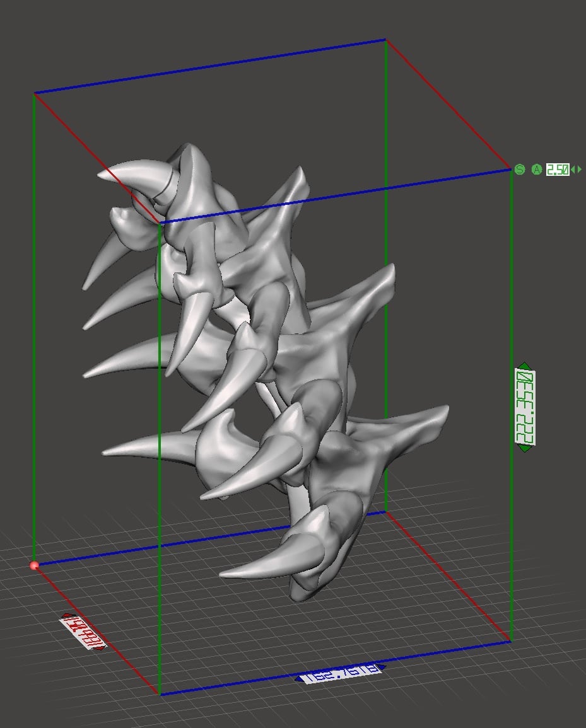Image resolution: width=586 pixels, height=728 pixels.
Task: Edit the green 222.3530 height dimension field
Action: (x=525, y=407)
